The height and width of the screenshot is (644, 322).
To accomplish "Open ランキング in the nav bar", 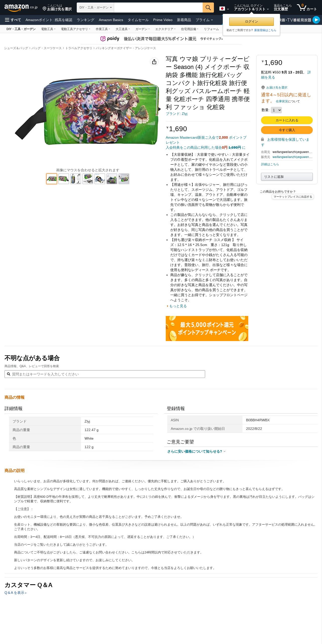I will tap(86, 20).
